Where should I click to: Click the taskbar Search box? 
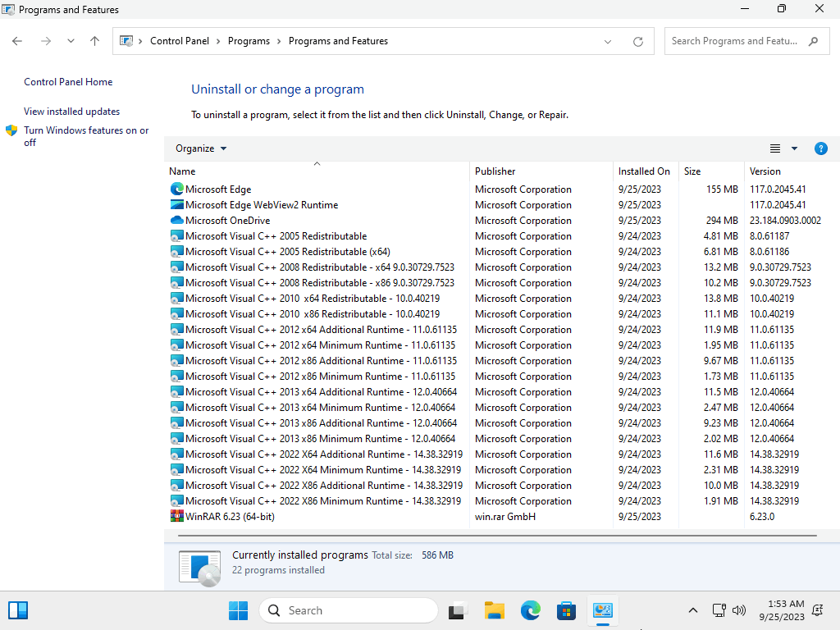point(348,610)
